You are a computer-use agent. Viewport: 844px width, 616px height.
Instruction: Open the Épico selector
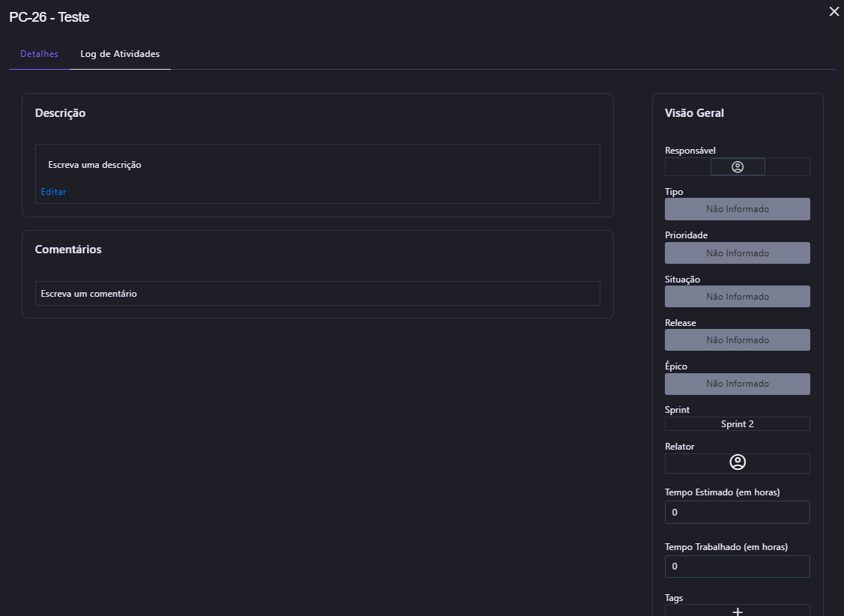(x=738, y=384)
